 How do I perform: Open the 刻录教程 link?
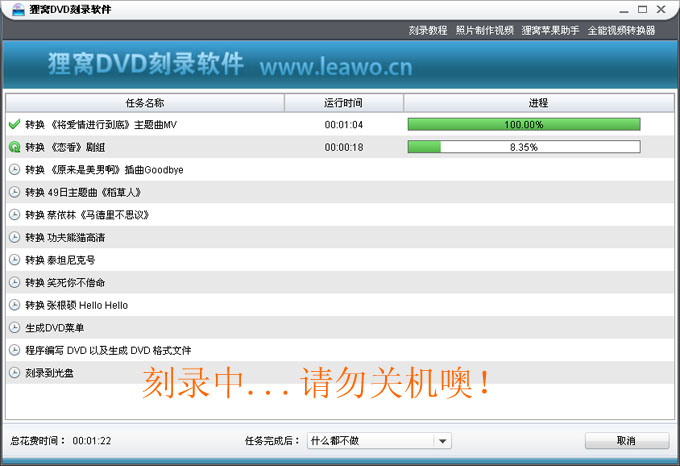(x=428, y=30)
